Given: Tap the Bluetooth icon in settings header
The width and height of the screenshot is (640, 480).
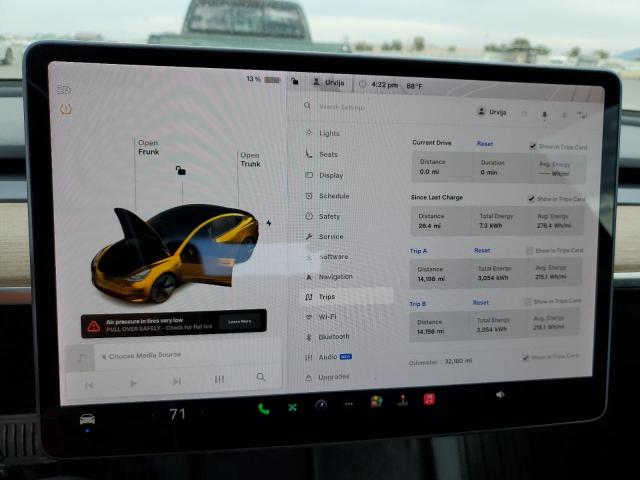Looking at the screenshot, I should coord(564,115).
